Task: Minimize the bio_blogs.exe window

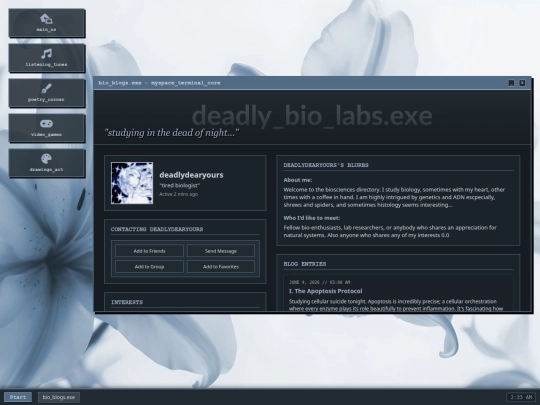Action: [x=511, y=83]
